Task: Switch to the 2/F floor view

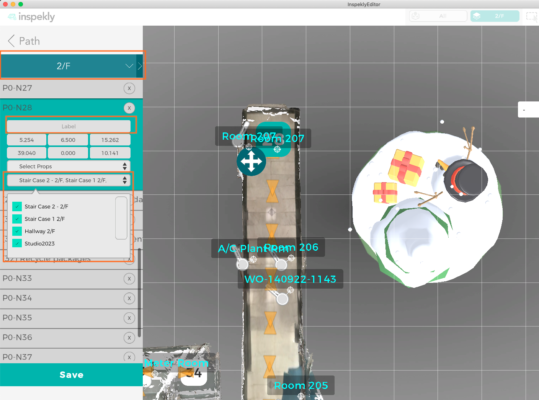Action: (495, 16)
